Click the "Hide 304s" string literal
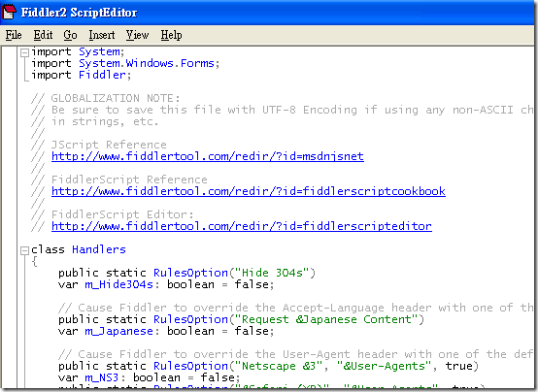Viewport: 538px width, 392px height. pyautogui.click(x=272, y=273)
